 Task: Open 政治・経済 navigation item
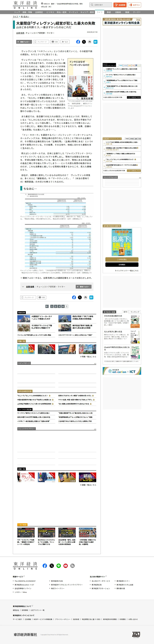click(61, 12)
